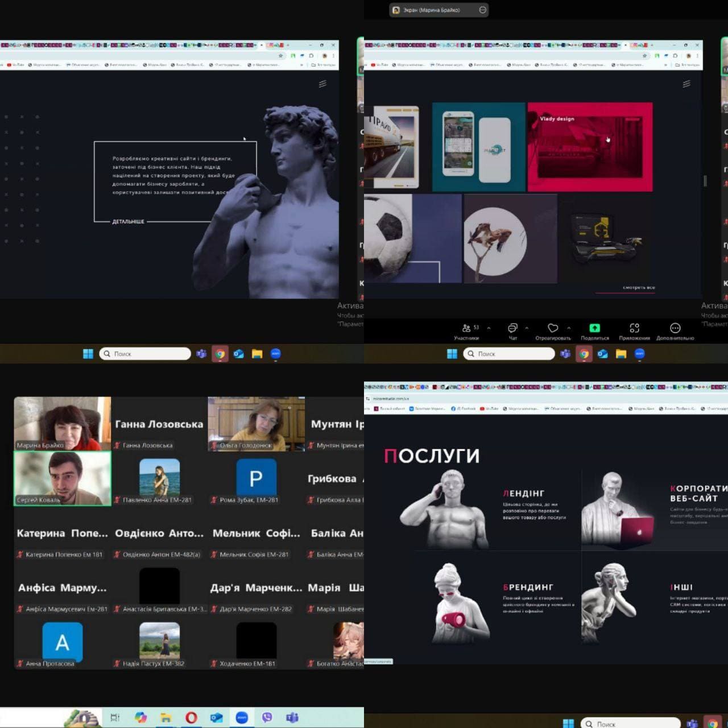Select Катерина Попенко Ем 181 participant tile

pyautogui.click(x=63, y=533)
